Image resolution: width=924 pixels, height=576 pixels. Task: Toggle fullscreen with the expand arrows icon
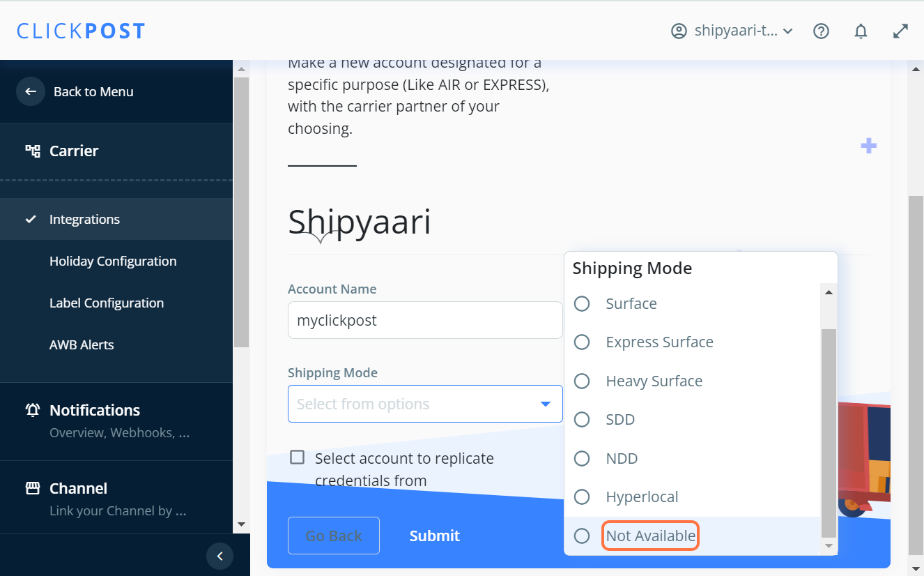pyautogui.click(x=901, y=31)
